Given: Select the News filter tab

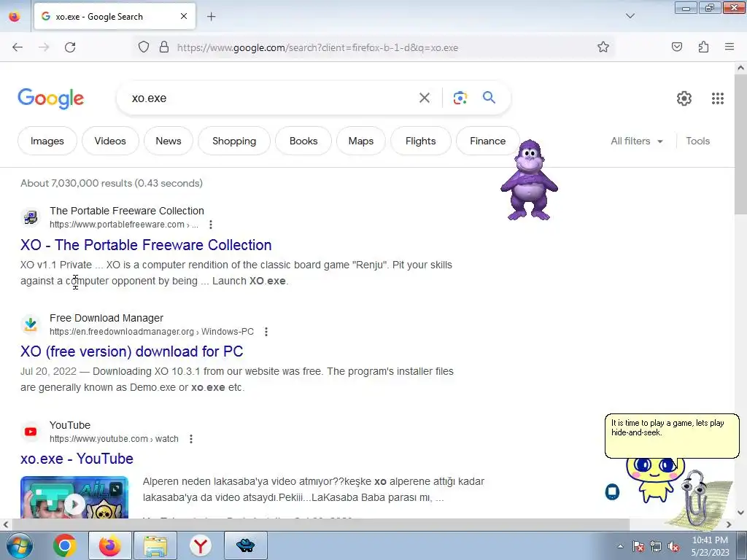Looking at the screenshot, I should (169, 141).
